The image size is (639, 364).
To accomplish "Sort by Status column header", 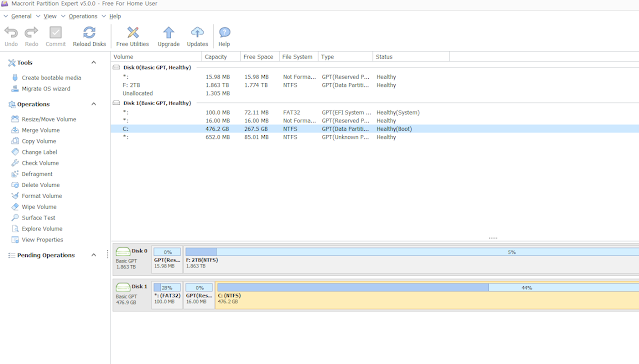I will tap(411, 57).
